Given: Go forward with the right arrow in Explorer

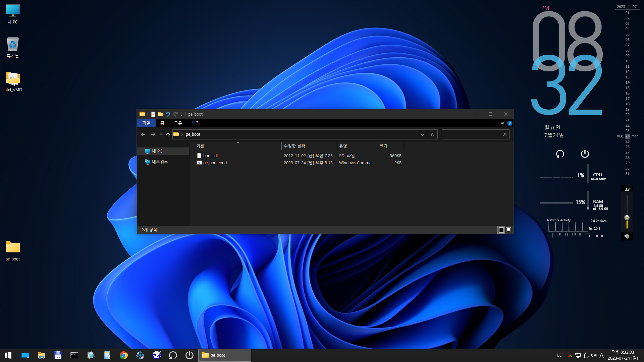Looking at the screenshot, I should pyautogui.click(x=153, y=134).
